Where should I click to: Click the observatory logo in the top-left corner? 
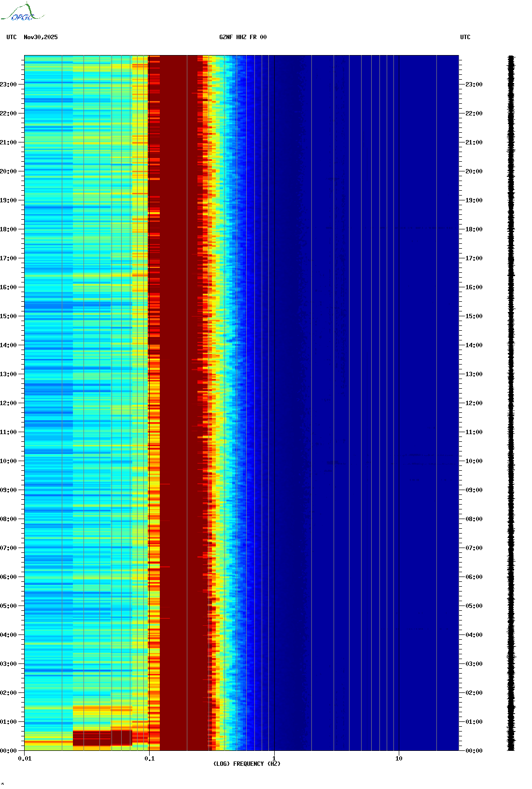click(22, 13)
